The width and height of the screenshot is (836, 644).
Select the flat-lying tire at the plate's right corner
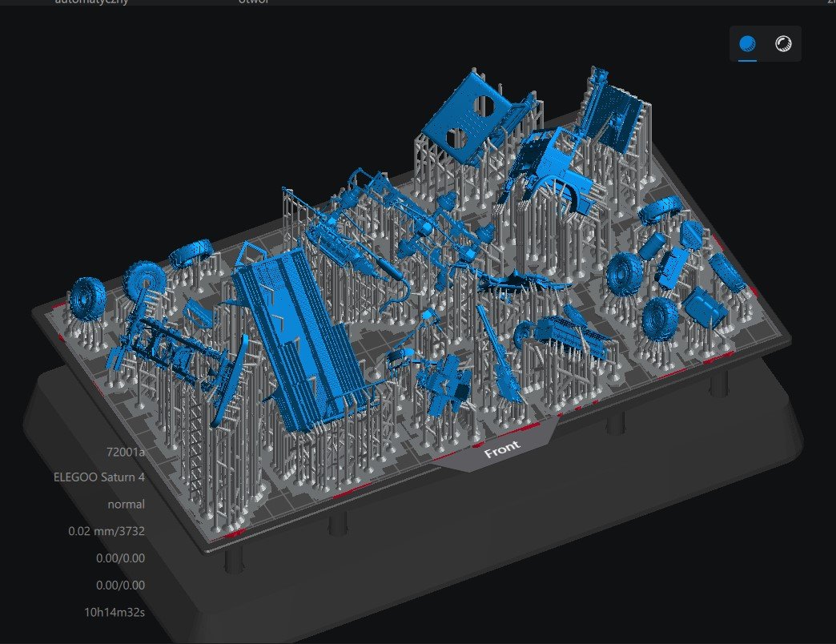tap(660, 208)
